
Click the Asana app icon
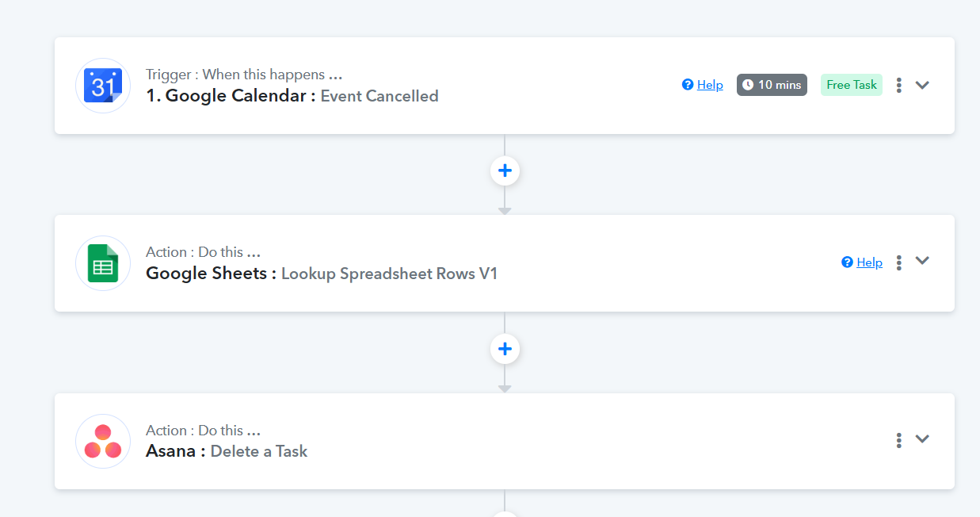[x=103, y=442]
